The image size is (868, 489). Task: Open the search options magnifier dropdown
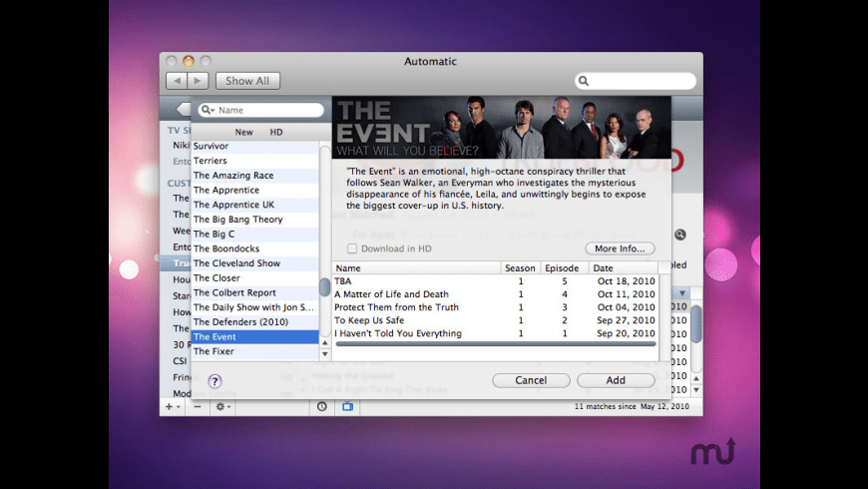208,110
